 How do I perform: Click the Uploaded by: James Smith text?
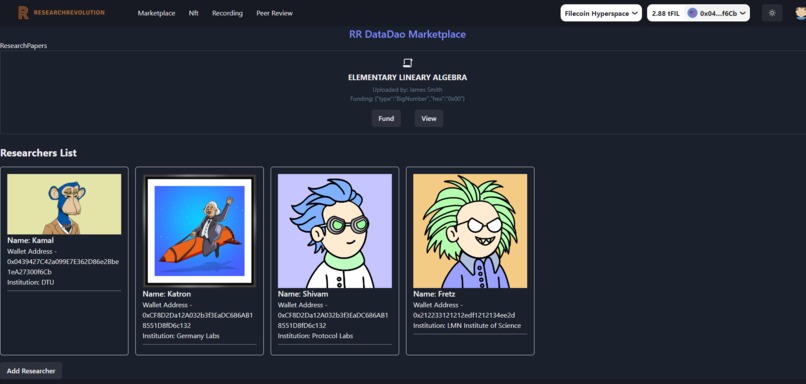[x=408, y=90]
